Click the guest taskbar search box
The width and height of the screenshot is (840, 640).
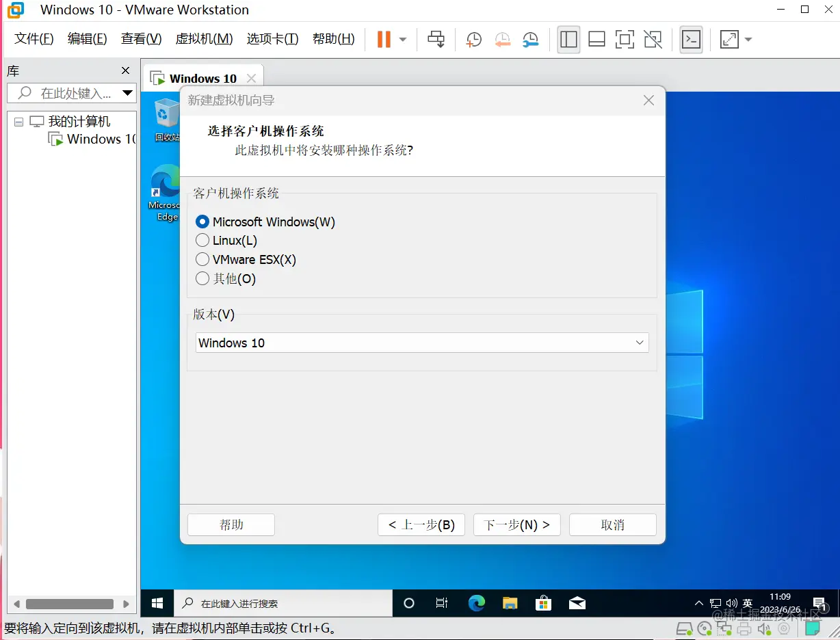[x=283, y=603]
